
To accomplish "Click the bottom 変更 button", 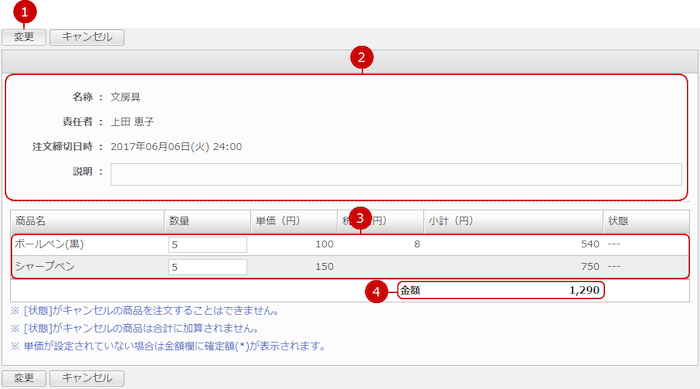I will [x=24, y=378].
